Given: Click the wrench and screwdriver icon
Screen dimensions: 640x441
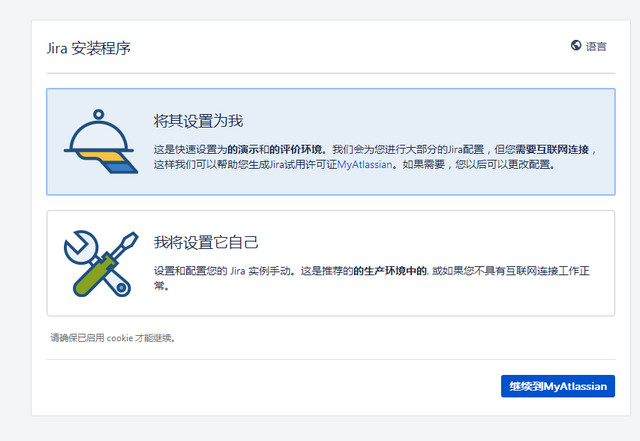Looking at the screenshot, I should 100,263.
